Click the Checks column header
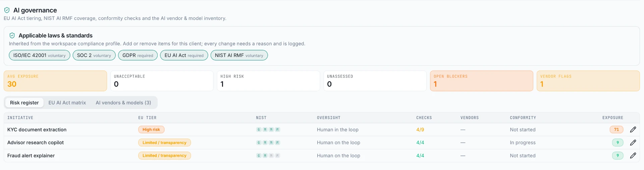The image size is (644, 170). [424, 118]
